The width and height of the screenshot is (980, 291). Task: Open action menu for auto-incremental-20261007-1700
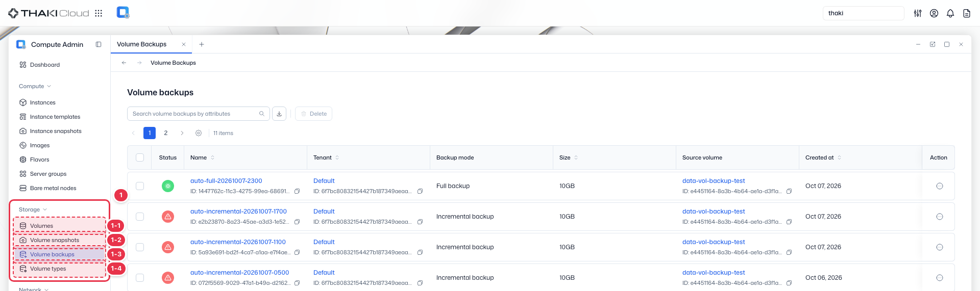940,217
